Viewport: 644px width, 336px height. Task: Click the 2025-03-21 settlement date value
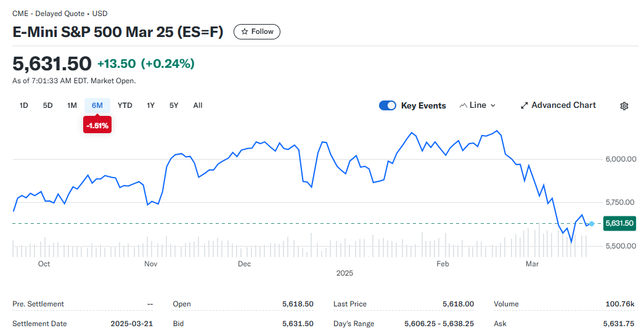tap(132, 324)
